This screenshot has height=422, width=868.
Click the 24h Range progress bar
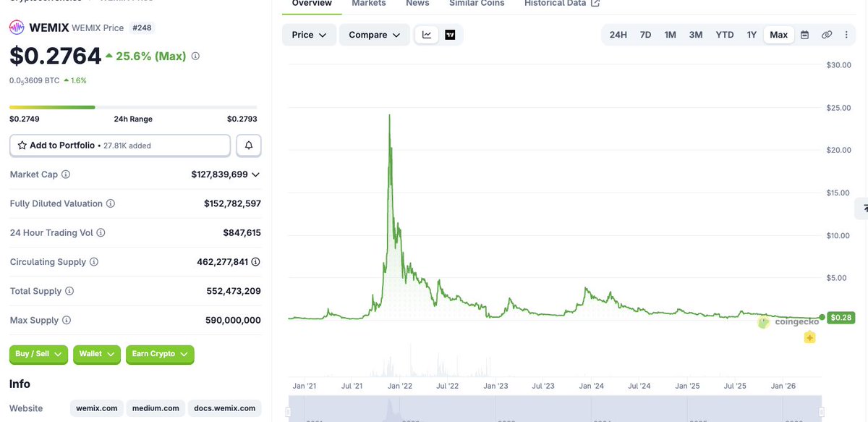133,107
